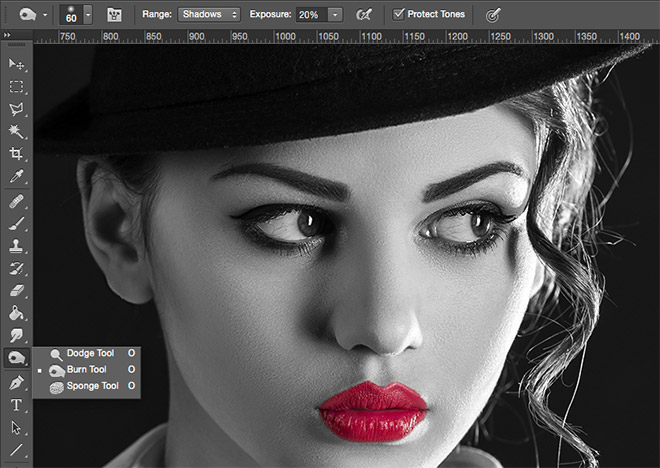Select the Eraser tool
This screenshot has width=660, height=468.
point(16,291)
